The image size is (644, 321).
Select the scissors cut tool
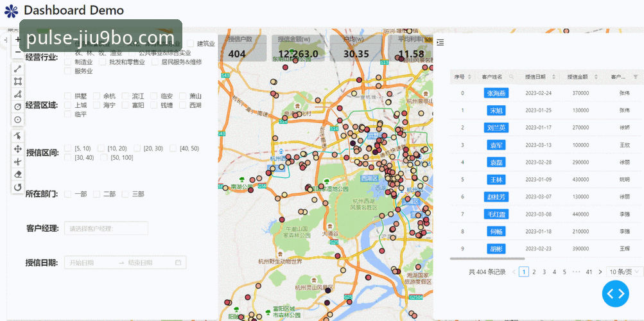17,162
